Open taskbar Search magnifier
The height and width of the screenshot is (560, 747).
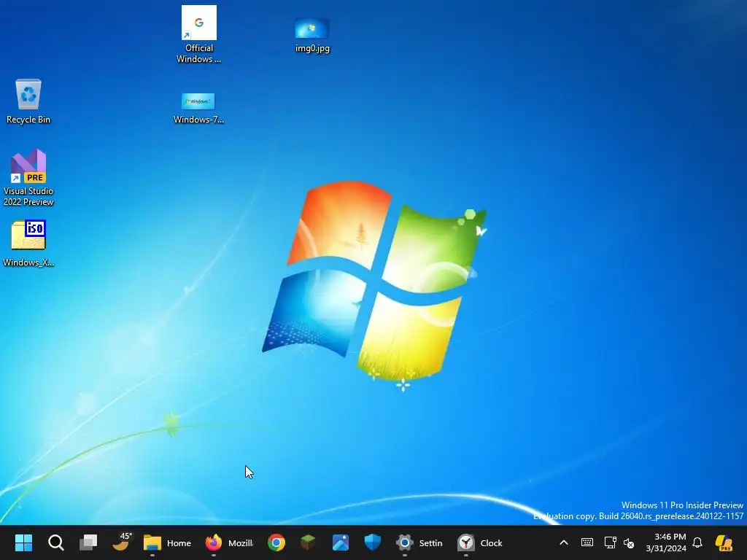(x=55, y=542)
